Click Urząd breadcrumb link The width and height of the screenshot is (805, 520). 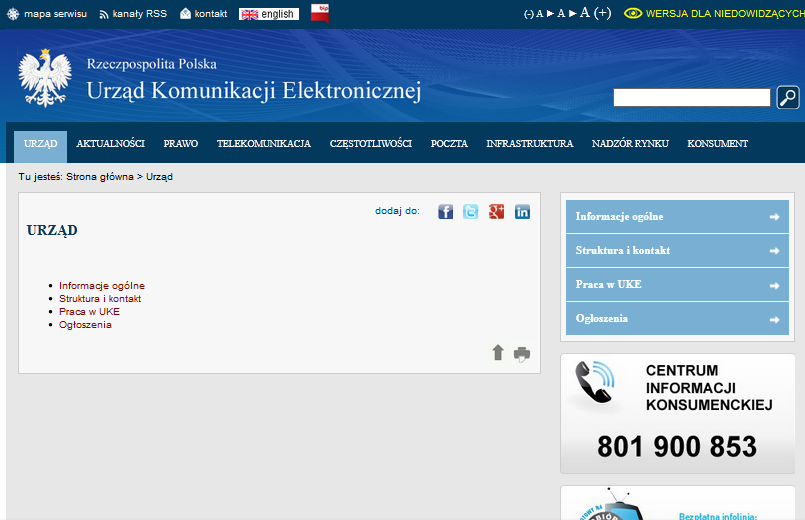click(x=159, y=177)
